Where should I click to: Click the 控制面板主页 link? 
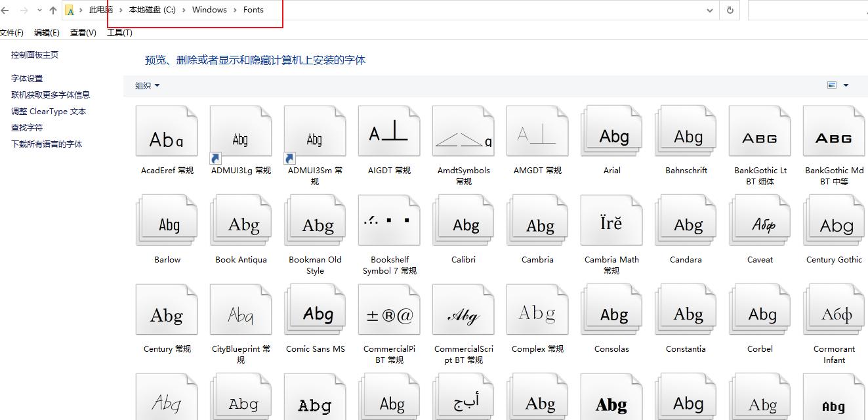point(33,54)
